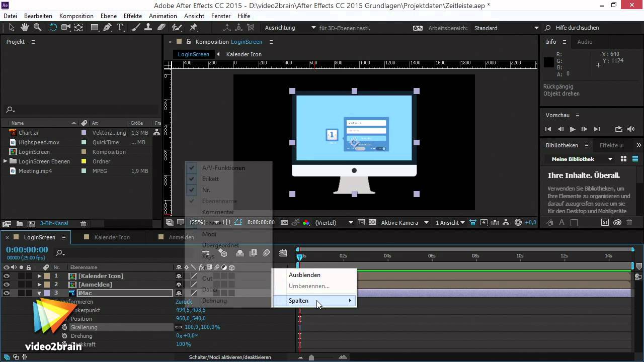Screen dimensions: 644x362
Task: Open the Aktive Kamera dropdown
Action: click(405, 223)
